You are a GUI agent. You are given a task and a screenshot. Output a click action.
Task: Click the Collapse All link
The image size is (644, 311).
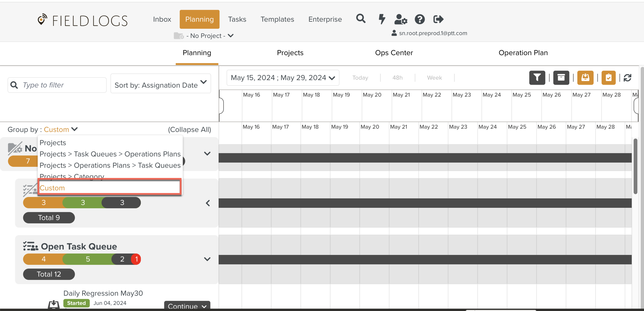click(x=189, y=130)
